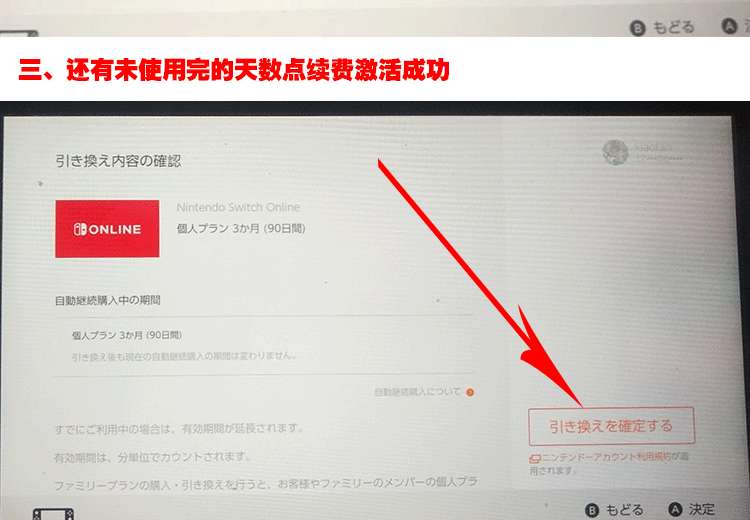Click the 自動継続購入中の期間 section label
Image resolution: width=750 pixels, height=520 pixels.
(x=108, y=300)
